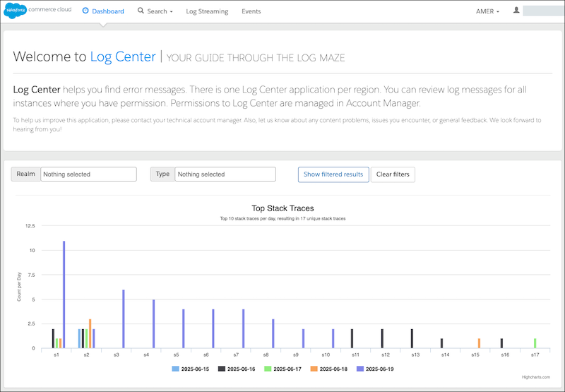565x392 pixels.
Task: Toggle the 2025-06-17 legend series
Action: (x=283, y=369)
